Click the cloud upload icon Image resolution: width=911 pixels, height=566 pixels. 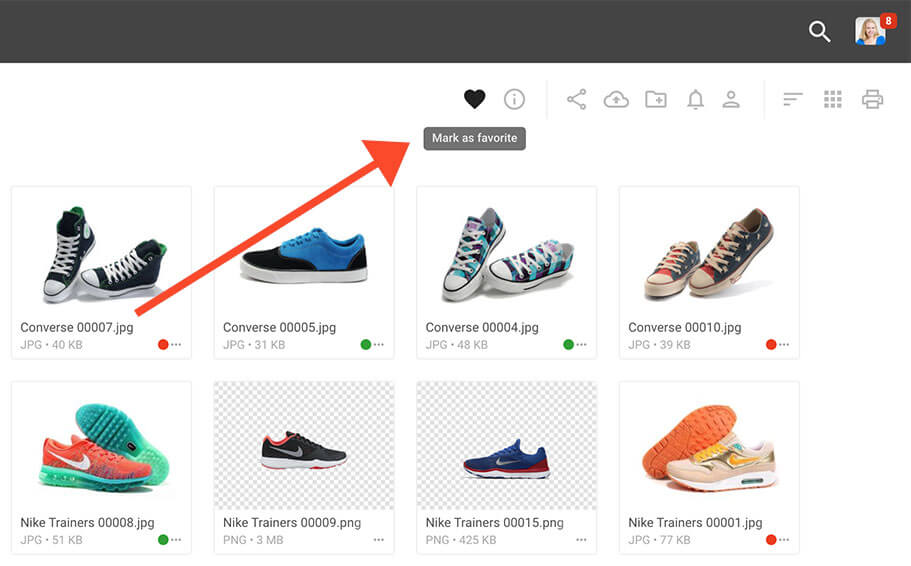point(616,99)
